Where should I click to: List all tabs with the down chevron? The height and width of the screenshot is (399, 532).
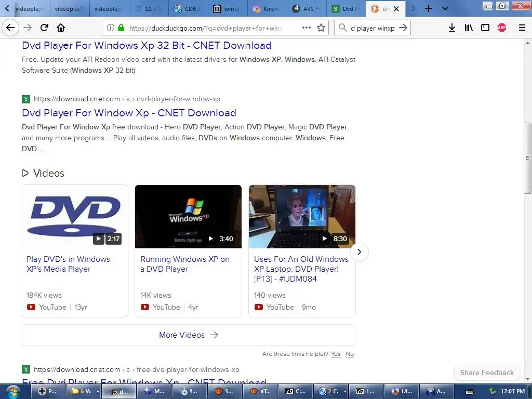tap(445, 8)
